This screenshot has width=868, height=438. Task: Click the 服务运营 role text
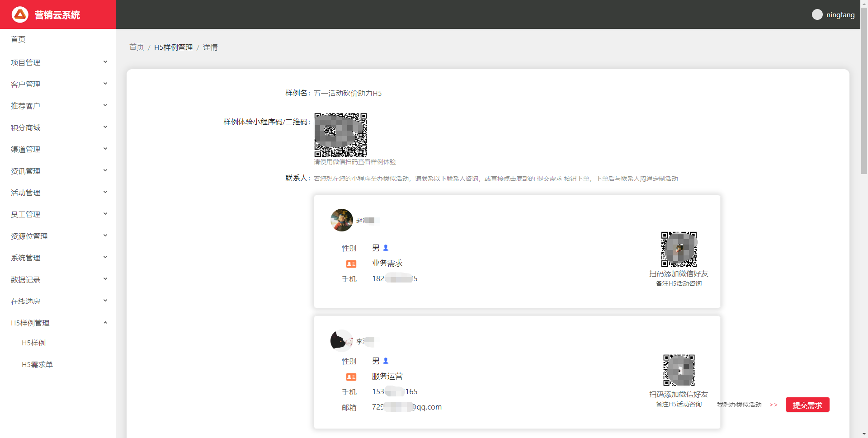[387, 376]
